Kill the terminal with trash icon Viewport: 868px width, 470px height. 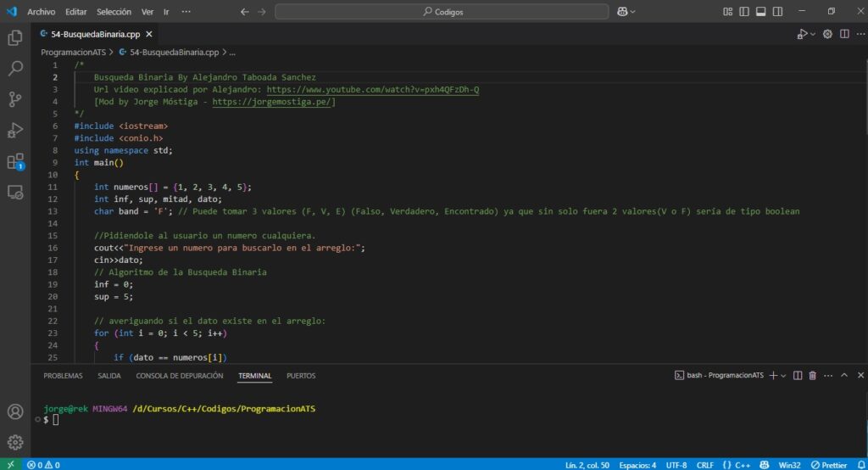pos(812,375)
